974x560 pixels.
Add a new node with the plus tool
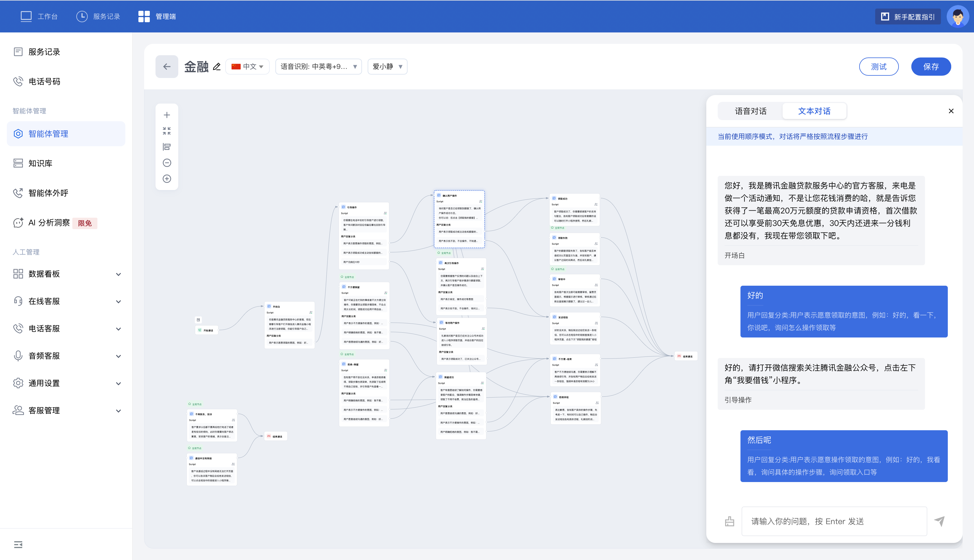point(167,115)
